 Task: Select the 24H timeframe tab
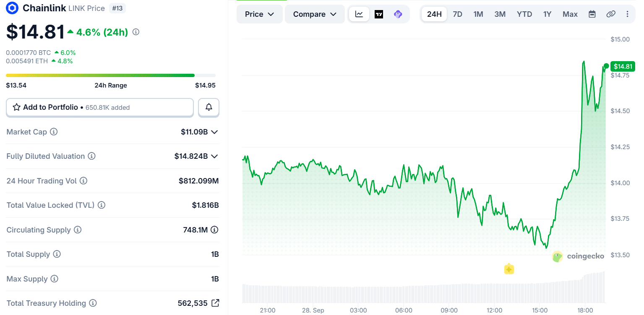click(434, 14)
